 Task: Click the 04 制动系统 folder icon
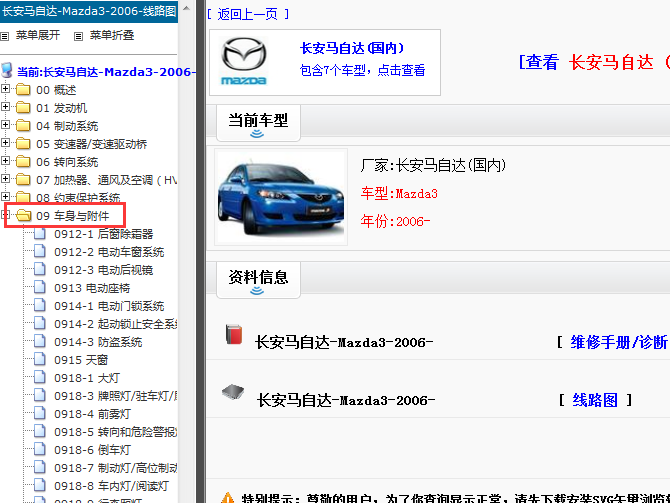coord(23,126)
